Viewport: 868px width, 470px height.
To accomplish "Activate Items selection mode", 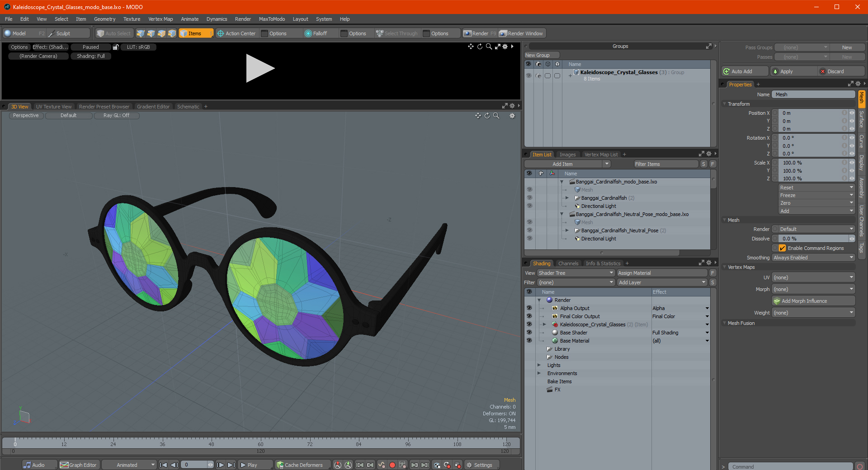I will pos(196,33).
